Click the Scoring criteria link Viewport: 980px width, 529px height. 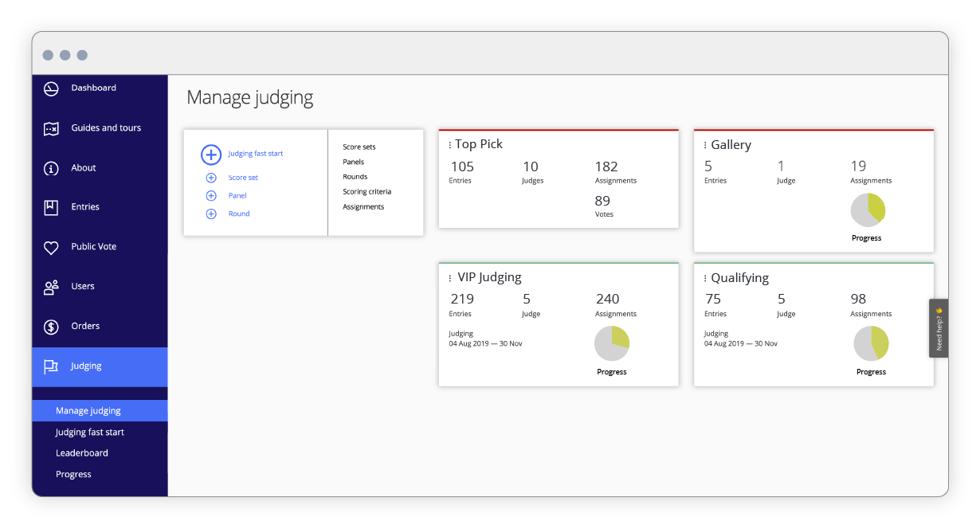tap(367, 192)
